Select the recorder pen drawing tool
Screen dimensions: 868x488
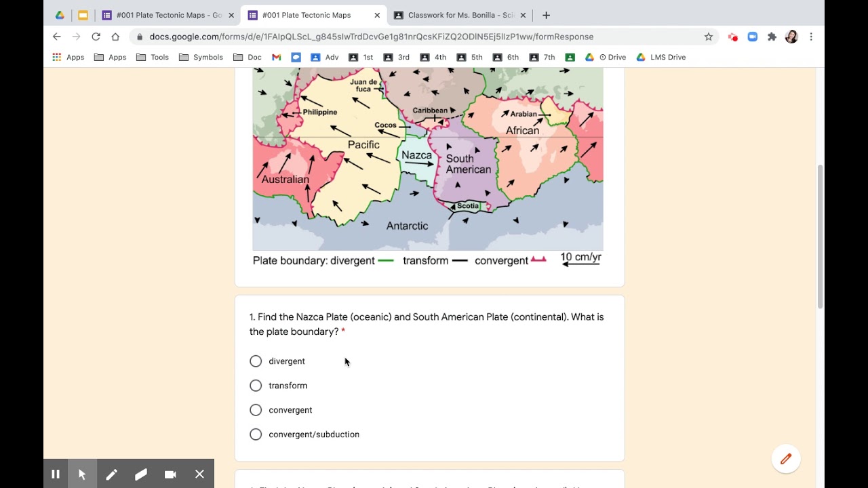[111, 474]
